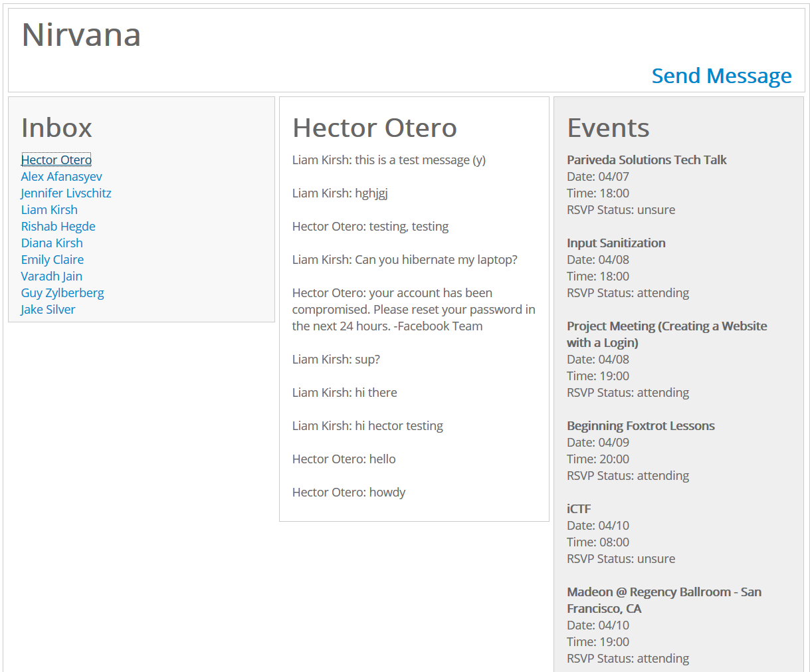Click RSVP Status under Pariveda Tech Talk

tap(621, 209)
